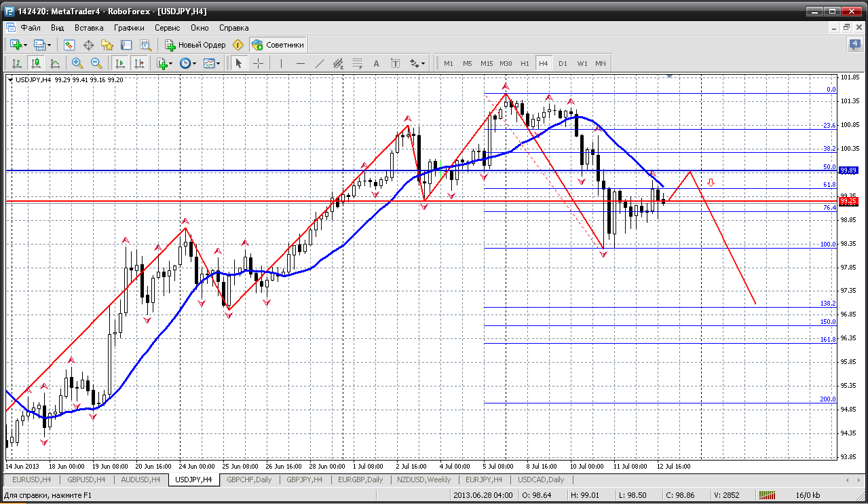Screen dimensions: 868x504
Task: Switch to GBPCHF,Daily chart tab
Action: pos(248,480)
